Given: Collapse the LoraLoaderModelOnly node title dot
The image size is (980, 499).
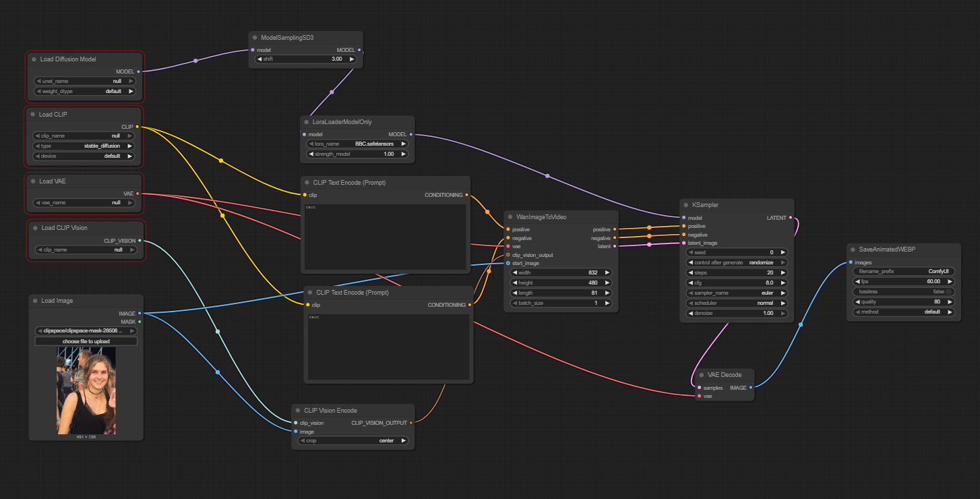Looking at the screenshot, I should click(x=307, y=122).
